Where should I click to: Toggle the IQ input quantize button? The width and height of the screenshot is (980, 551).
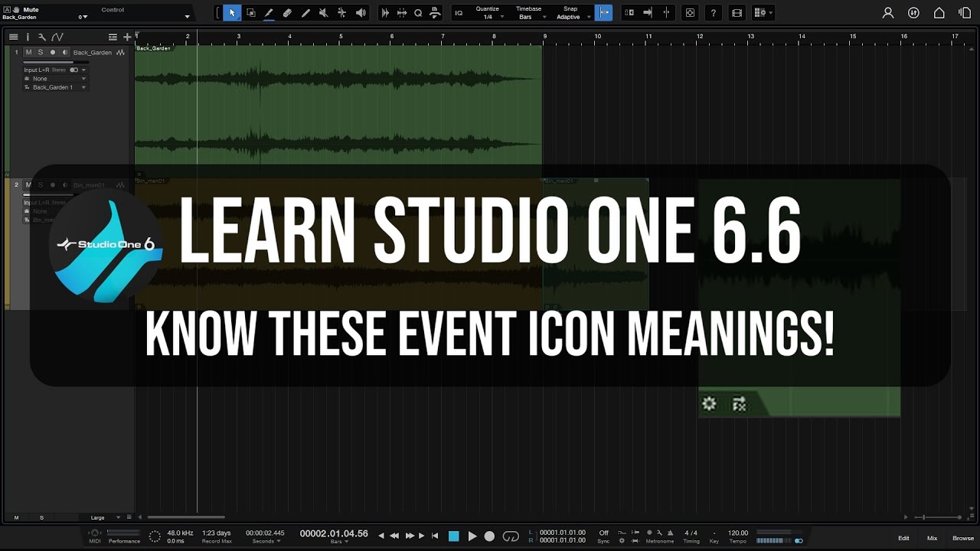tap(459, 13)
